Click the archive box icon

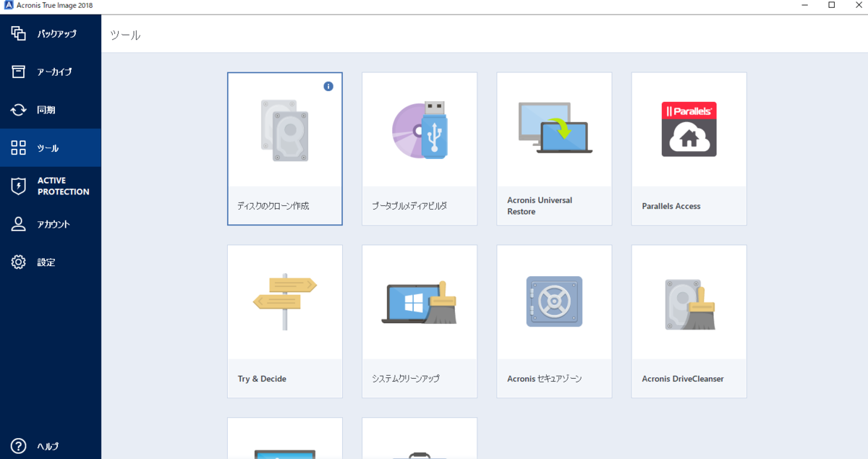tap(19, 72)
